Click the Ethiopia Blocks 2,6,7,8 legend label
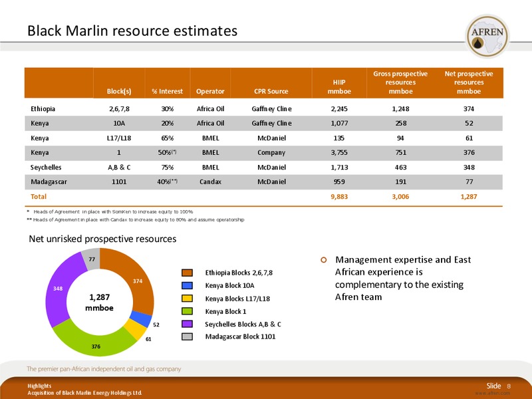This screenshot has width=532, height=399. 239,273
